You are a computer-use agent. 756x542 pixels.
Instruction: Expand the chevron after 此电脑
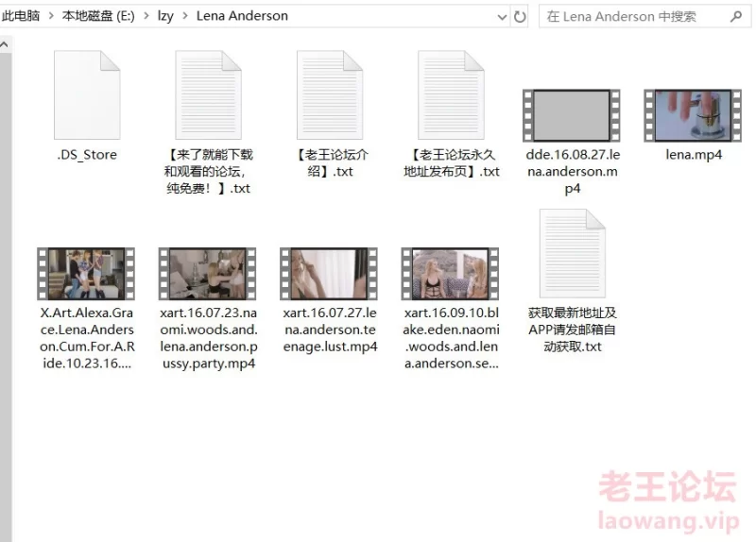pyautogui.click(x=51, y=16)
